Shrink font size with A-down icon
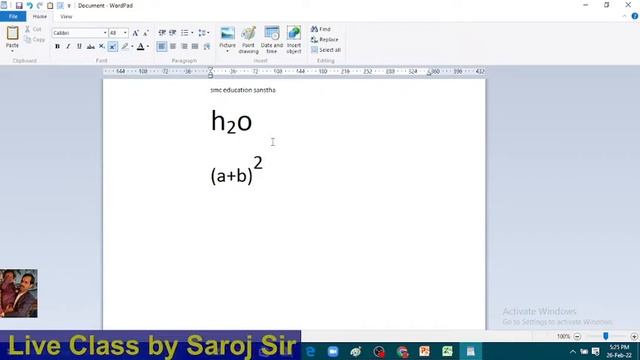This screenshot has width=640, height=360. pyautogui.click(x=146, y=33)
